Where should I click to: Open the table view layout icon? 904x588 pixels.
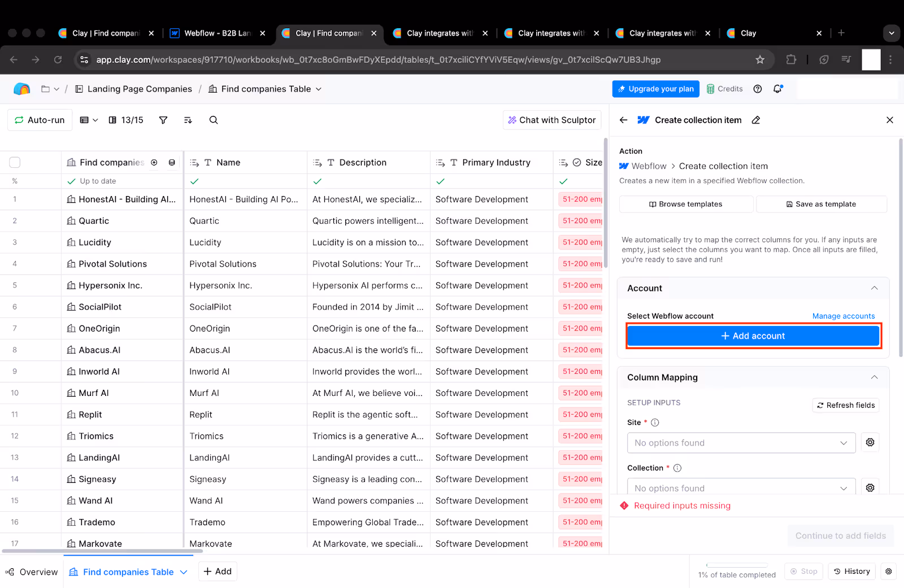85,120
